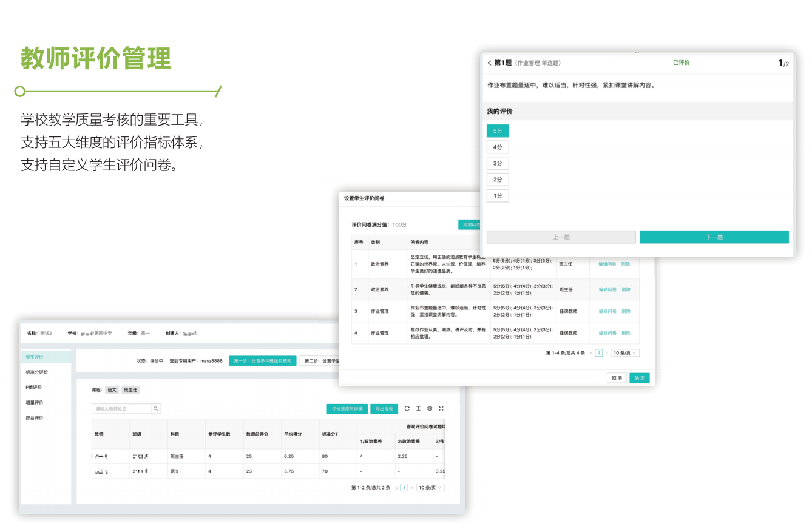Viewport: 812px width, 529px height.
Task: Open the 标准分评价 sidebar item
Action: pos(46,372)
